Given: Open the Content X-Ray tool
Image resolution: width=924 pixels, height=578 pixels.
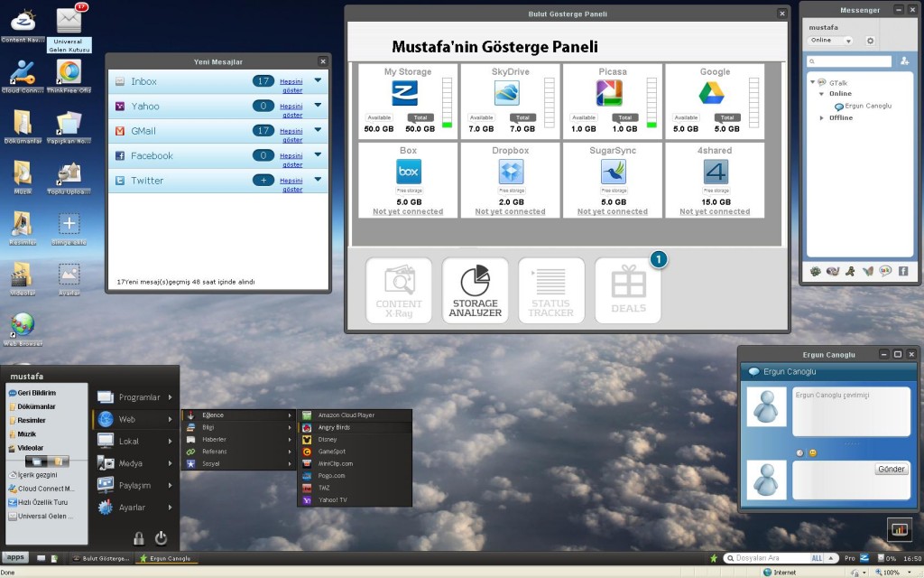Looking at the screenshot, I should pyautogui.click(x=399, y=291).
